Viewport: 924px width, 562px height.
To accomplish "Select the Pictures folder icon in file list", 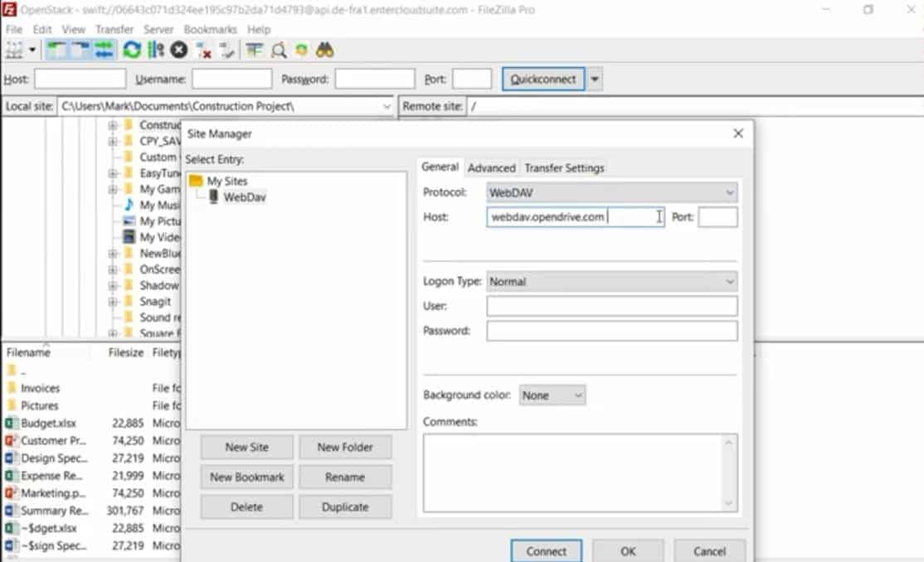I will (x=12, y=405).
